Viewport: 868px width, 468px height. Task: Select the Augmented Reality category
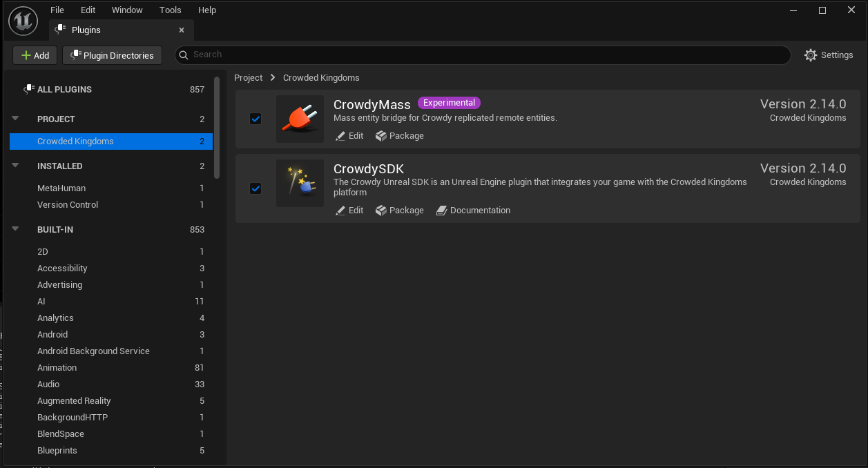point(111,400)
